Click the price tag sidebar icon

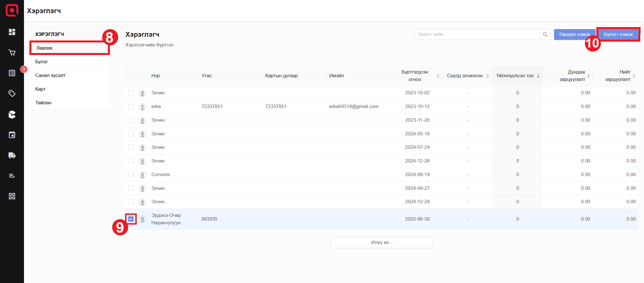12,93
